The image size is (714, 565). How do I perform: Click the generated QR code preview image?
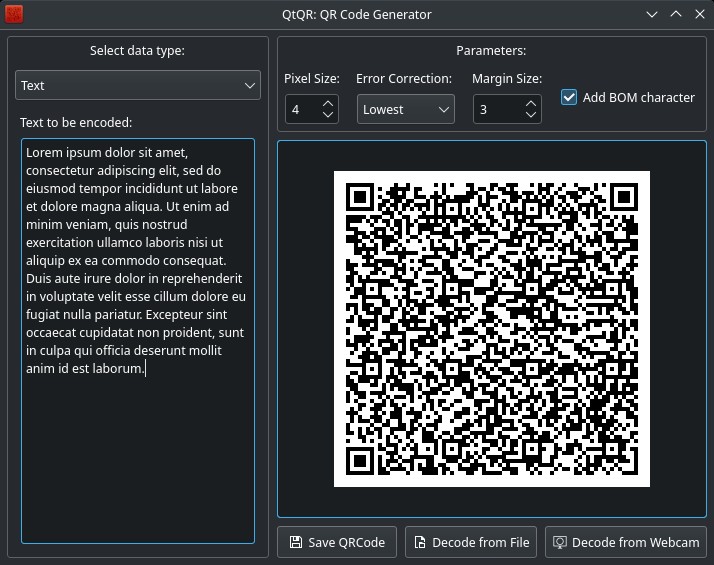[492, 329]
